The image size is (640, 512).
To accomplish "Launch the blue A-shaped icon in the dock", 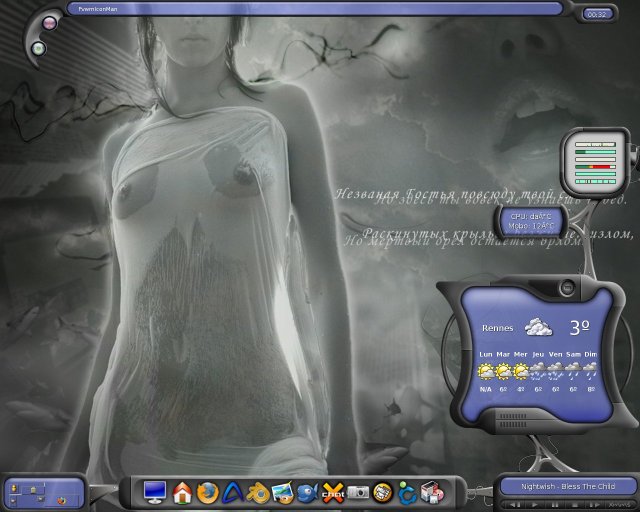I will point(233,493).
